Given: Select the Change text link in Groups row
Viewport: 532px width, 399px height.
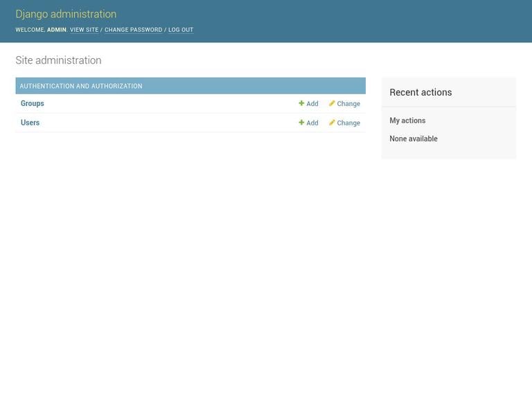Looking at the screenshot, I should tap(348, 104).
